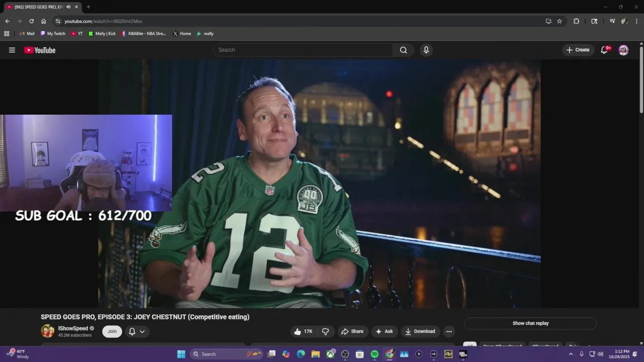Open Xbox app from taskbar
Viewport: 644px width, 362px height.
tap(331, 354)
